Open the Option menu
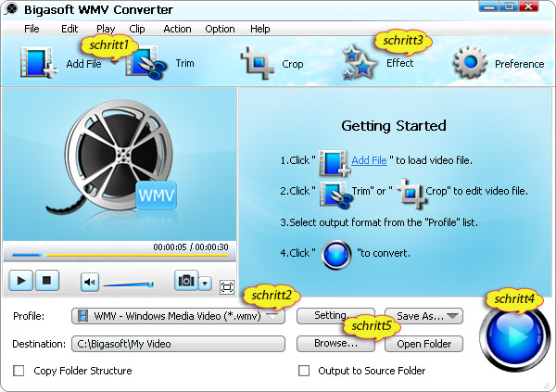This screenshot has width=556, height=392. click(220, 29)
